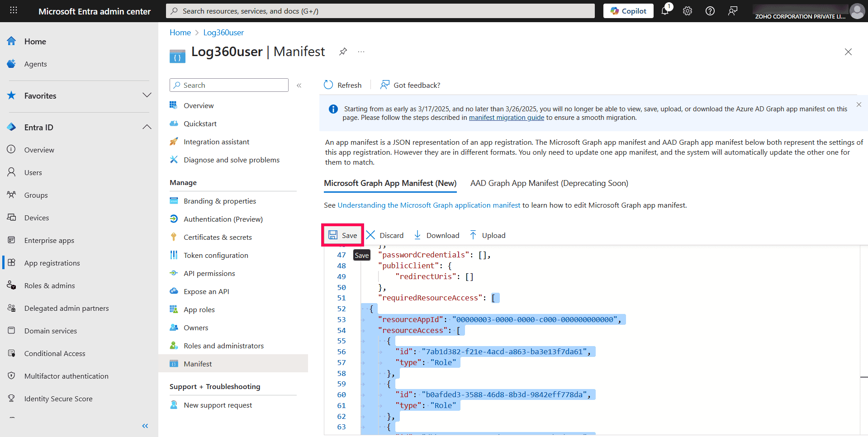Download the app manifest
This screenshot has height=437, width=868.
coord(436,235)
